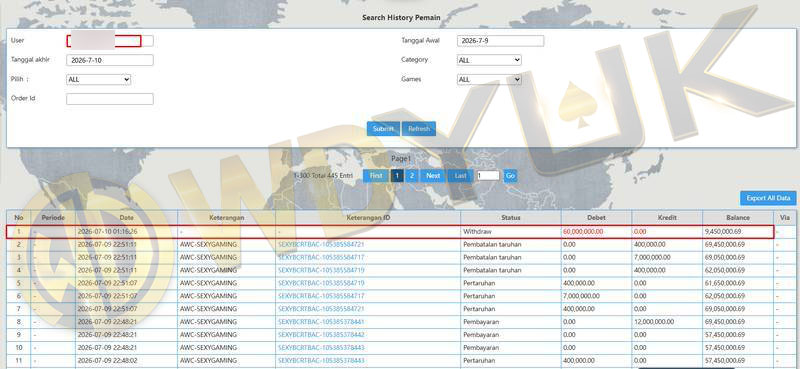Open row 11 link SEXYBCRTBAC-105385378443
The width and height of the screenshot is (800, 369).
click(321, 361)
